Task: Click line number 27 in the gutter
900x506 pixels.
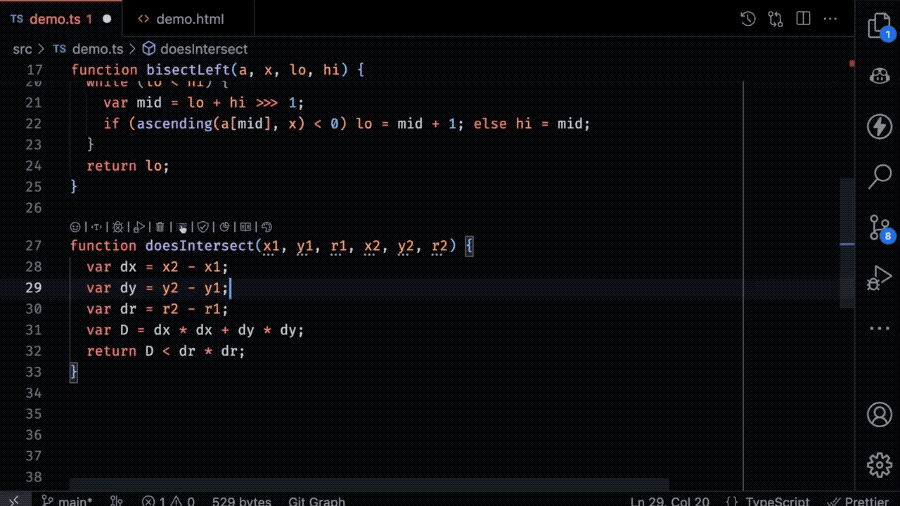Action: [34, 246]
